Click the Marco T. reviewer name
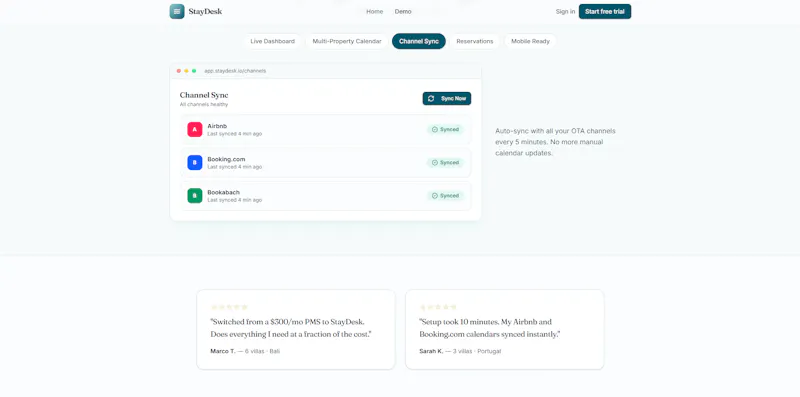 [223, 351]
